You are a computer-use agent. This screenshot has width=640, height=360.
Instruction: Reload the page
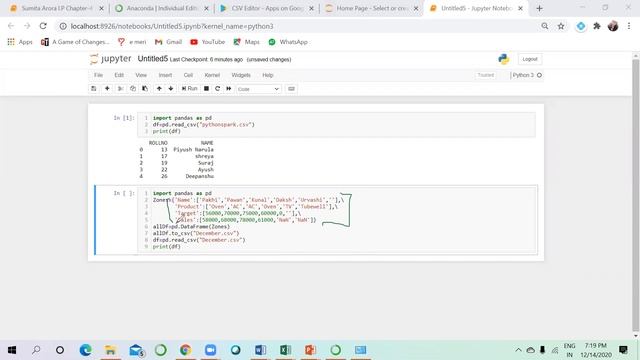tap(43, 26)
